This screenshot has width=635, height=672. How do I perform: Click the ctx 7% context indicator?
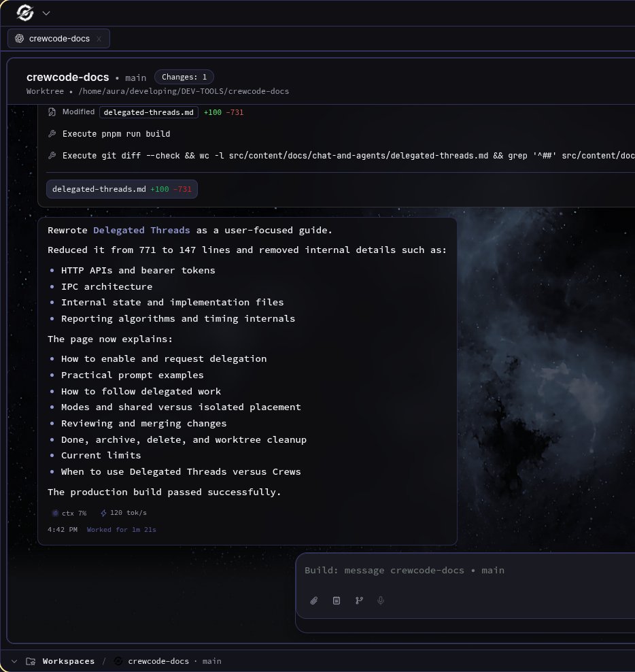pyautogui.click(x=69, y=513)
